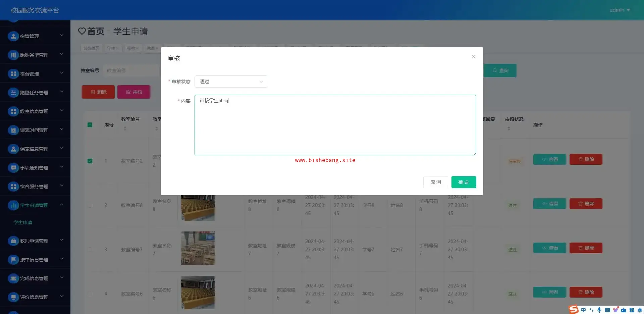Click the microphone icon in IME toolbar

tap(599, 310)
